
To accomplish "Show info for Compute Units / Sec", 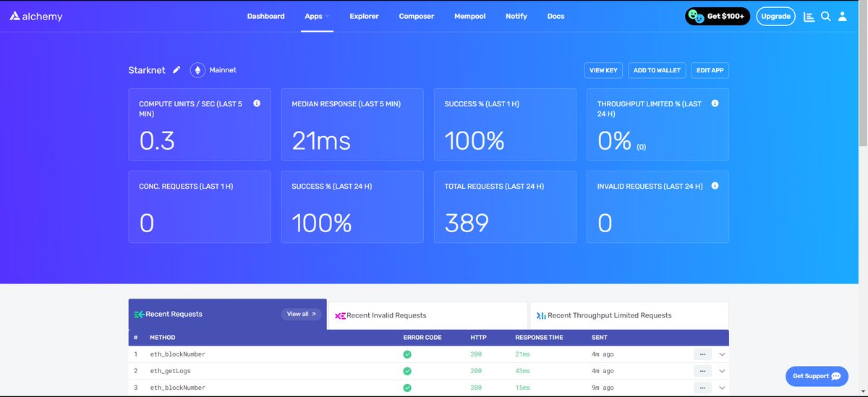I will tap(257, 103).
